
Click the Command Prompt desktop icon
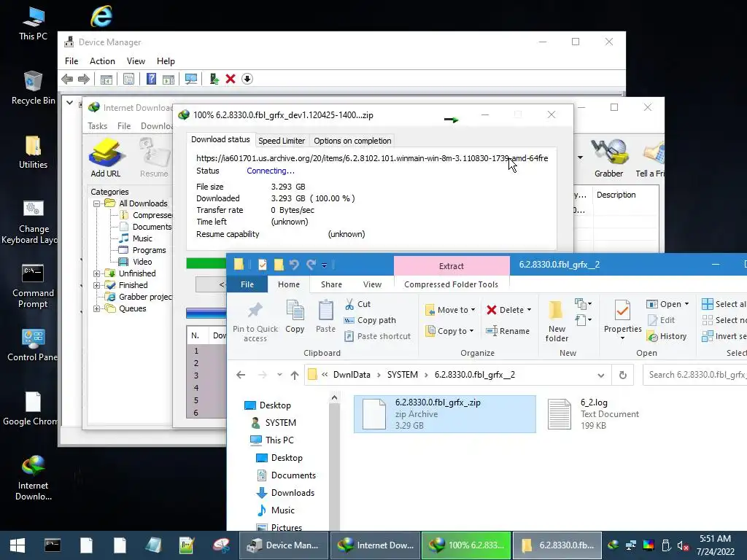click(33, 286)
